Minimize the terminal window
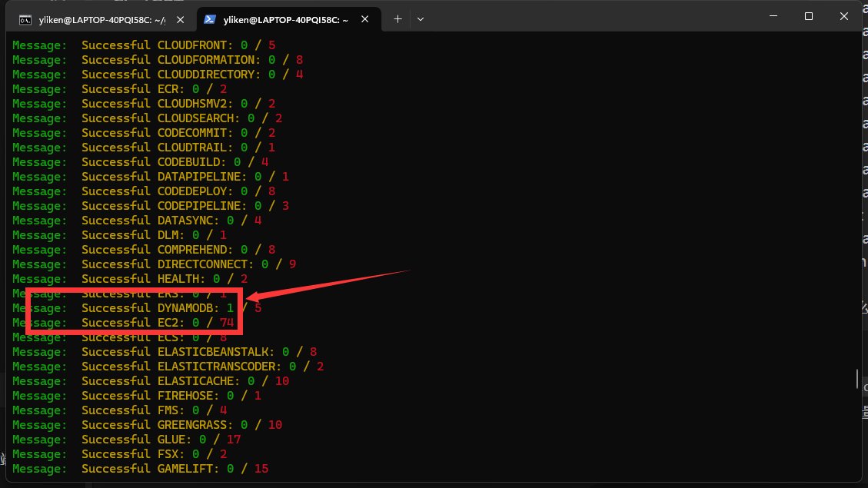The width and height of the screenshot is (868, 488). (x=773, y=16)
